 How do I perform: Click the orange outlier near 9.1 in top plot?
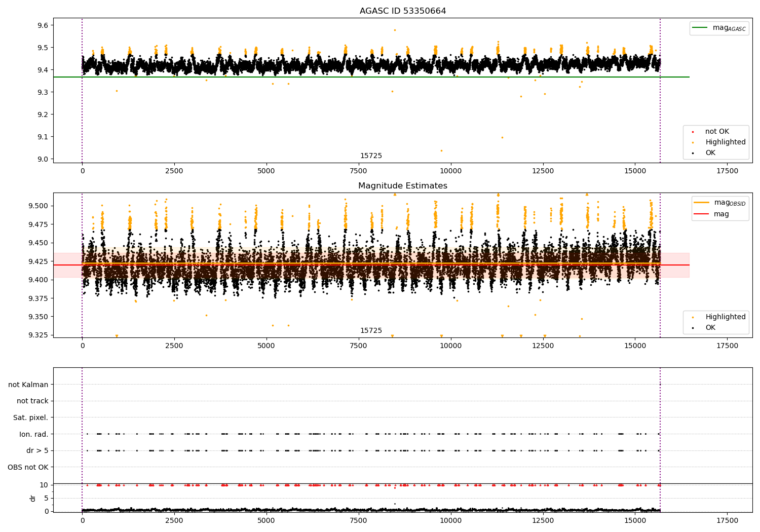coord(502,137)
